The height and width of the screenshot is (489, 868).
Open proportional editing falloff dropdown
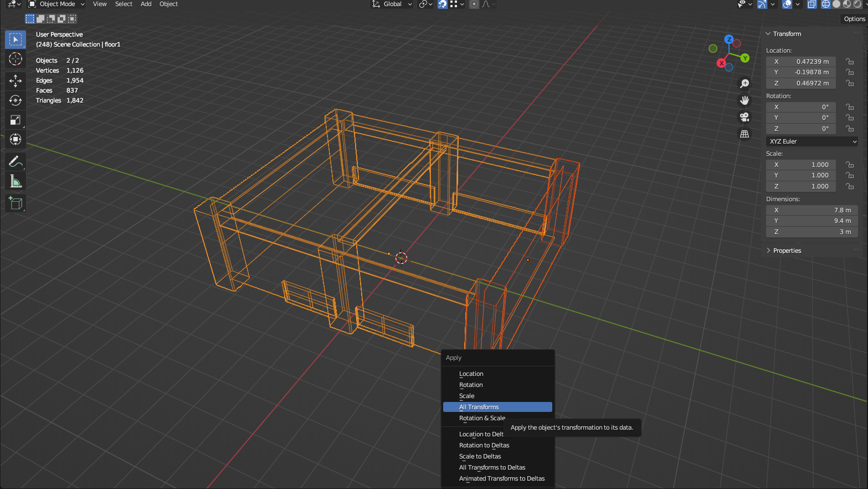pos(488,4)
